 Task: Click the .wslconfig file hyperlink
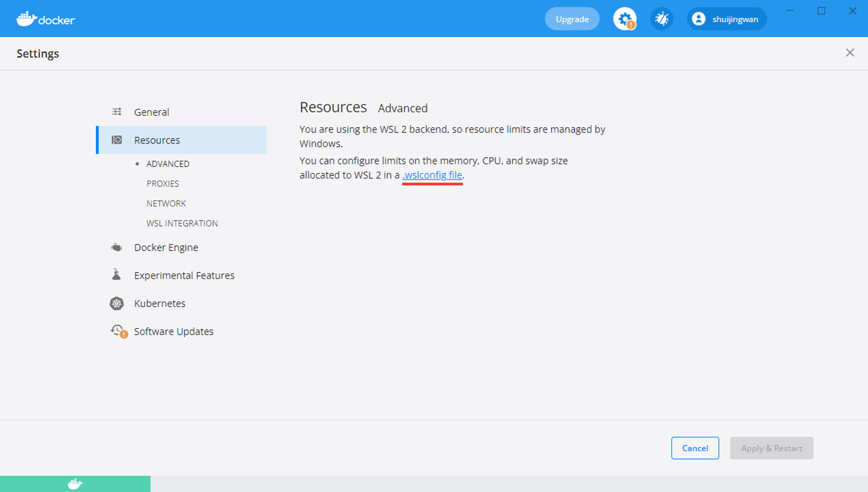click(x=432, y=175)
